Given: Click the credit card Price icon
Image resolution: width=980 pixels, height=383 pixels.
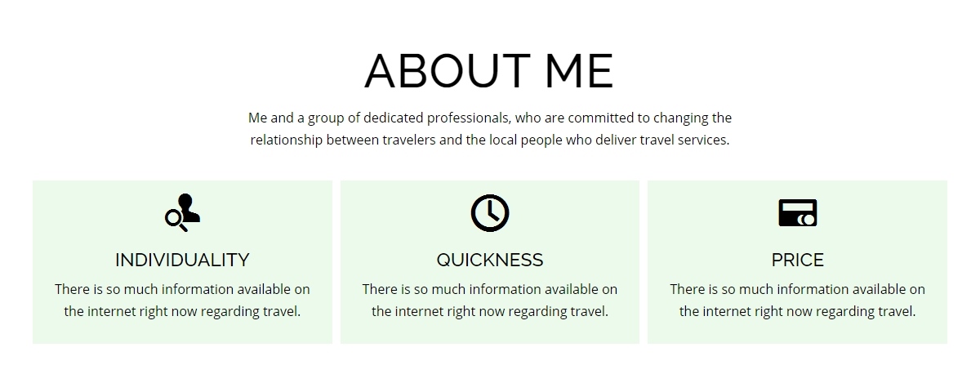Looking at the screenshot, I should pos(798,213).
